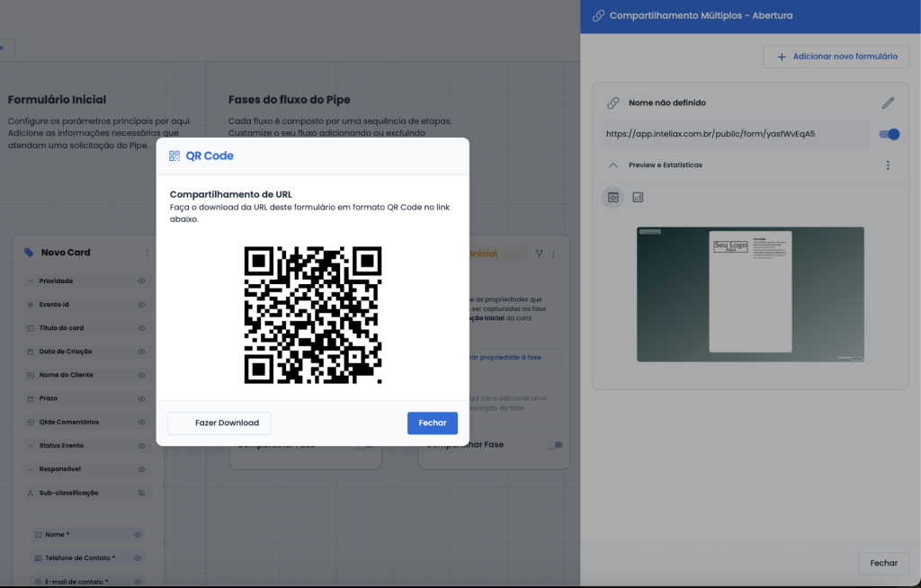Open the Novo Card options menu
This screenshot has width=921, height=588.
pyautogui.click(x=148, y=253)
